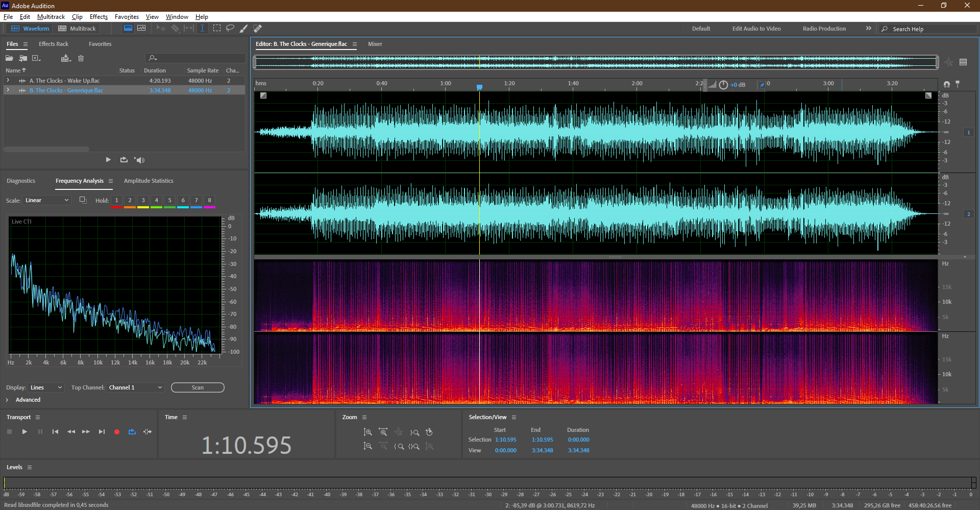Toggle Skip Selection in Transport panel
This screenshot has height=510, width=980.
pos(148,432)
